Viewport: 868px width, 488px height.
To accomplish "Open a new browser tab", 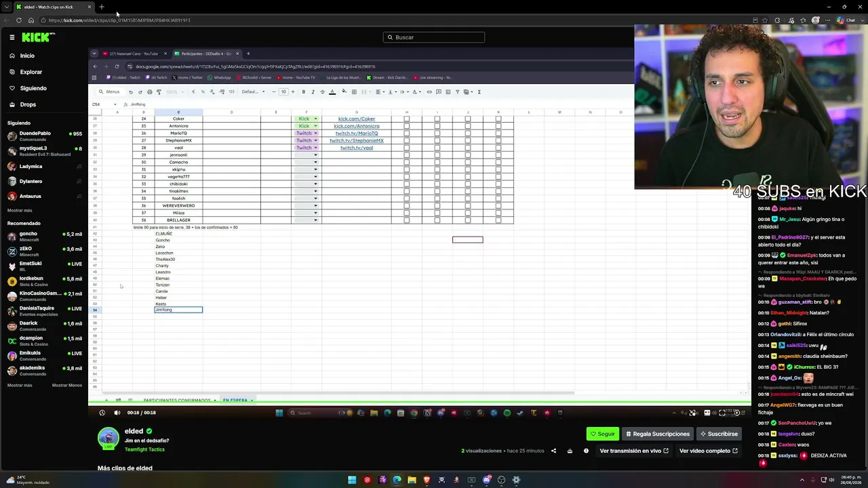I will (102, 7).
